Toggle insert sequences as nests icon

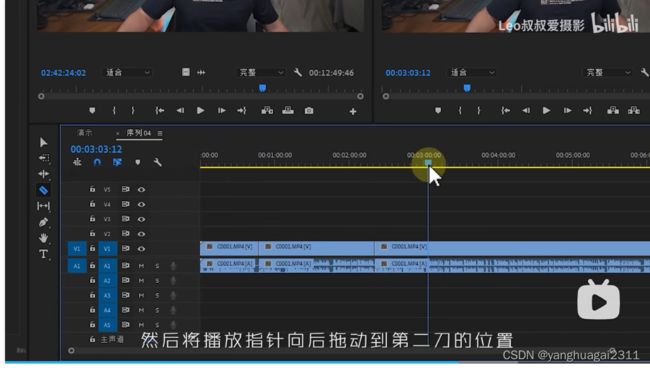(77, 162)
